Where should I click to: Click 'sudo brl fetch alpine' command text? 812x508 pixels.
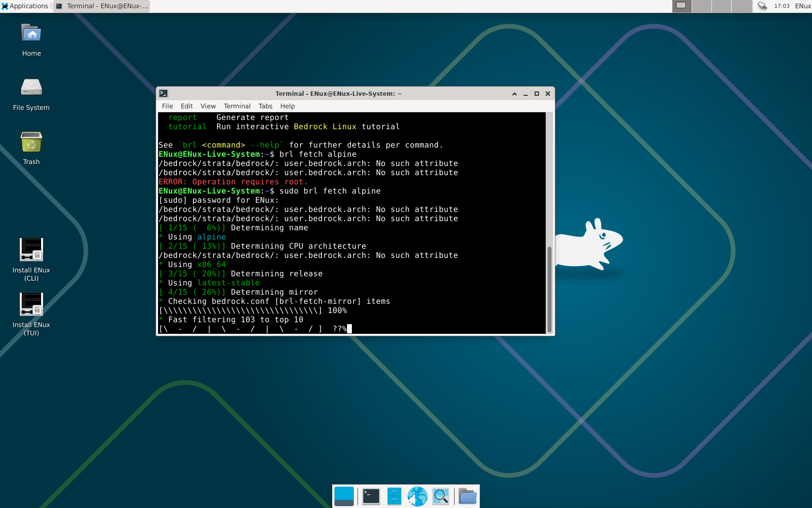point(330,191)
